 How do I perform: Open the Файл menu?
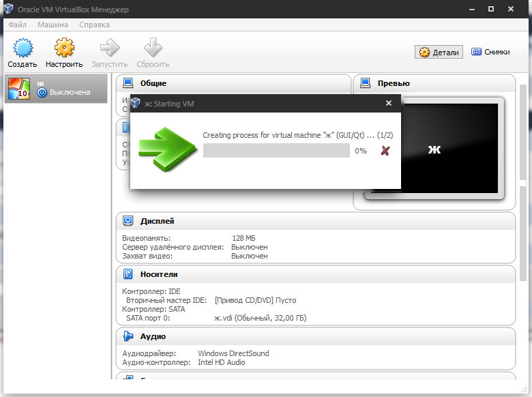point(17,25)
